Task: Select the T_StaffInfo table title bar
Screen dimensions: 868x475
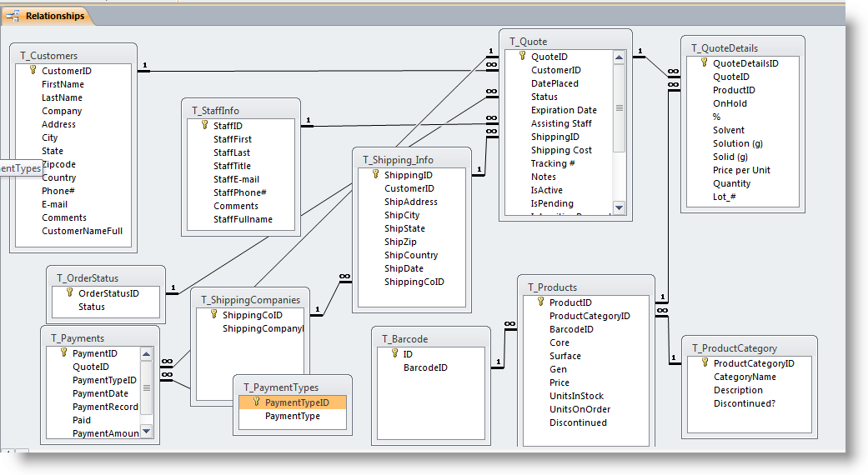Action: coord(241,110)
